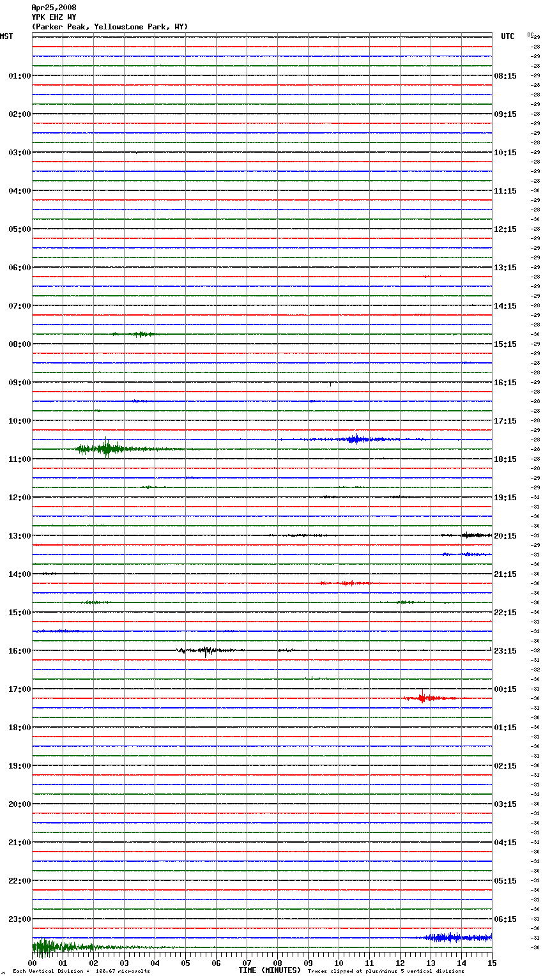Click the 20:15 UTC time label

click(x=505, y=536)
